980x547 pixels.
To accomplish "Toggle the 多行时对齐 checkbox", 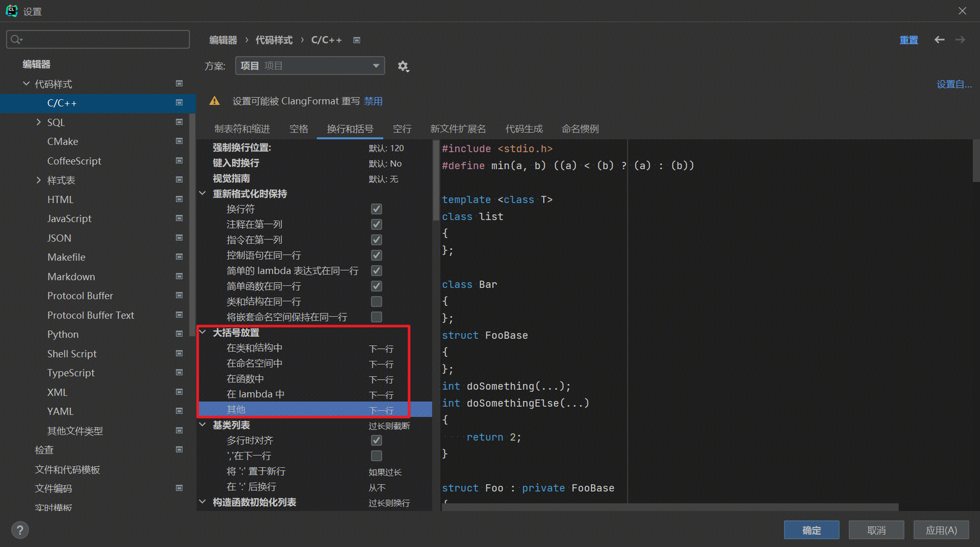I will [x=376, y=441].
